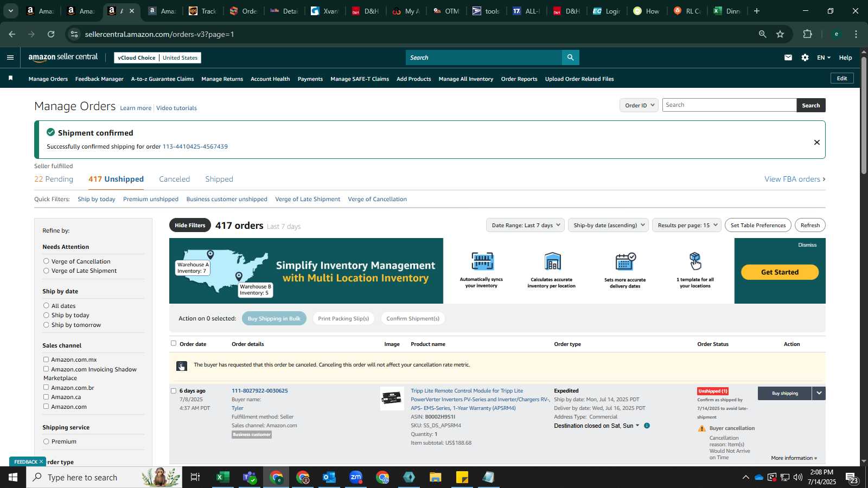Open Manage Returns in the navigation bar

(x=222, y=79)
